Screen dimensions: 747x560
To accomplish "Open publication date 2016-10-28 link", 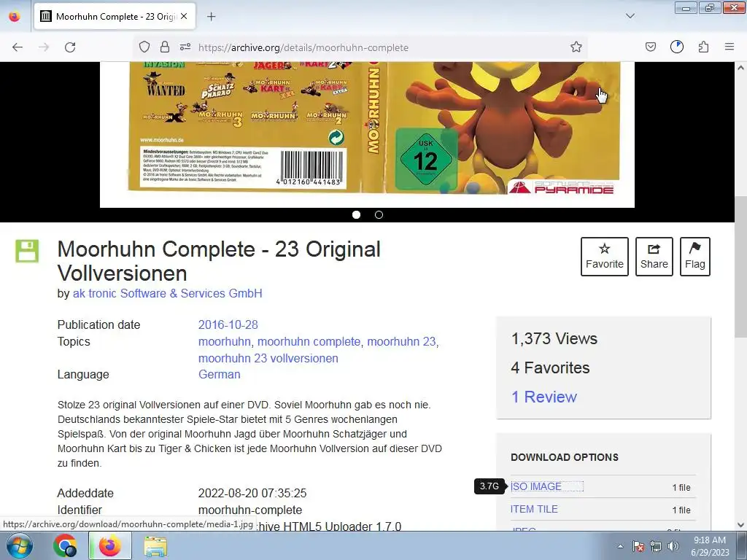I will coord(228,324).
